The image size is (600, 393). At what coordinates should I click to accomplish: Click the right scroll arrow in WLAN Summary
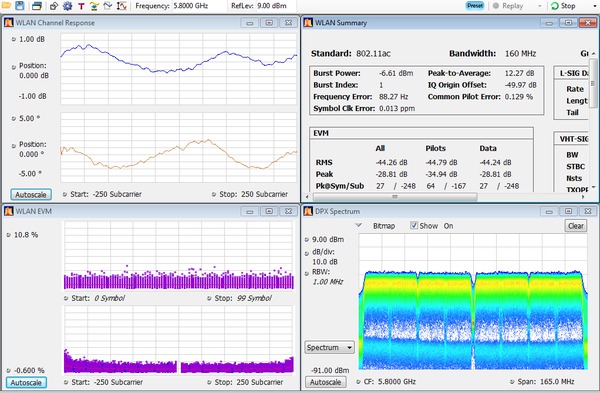point(583,197)
